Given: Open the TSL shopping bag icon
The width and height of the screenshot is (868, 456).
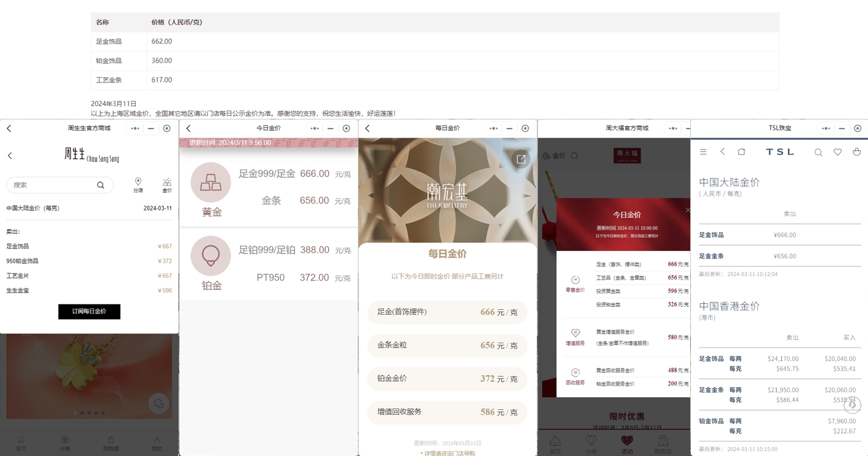Looking at the screenshot, I should (856, 152).
